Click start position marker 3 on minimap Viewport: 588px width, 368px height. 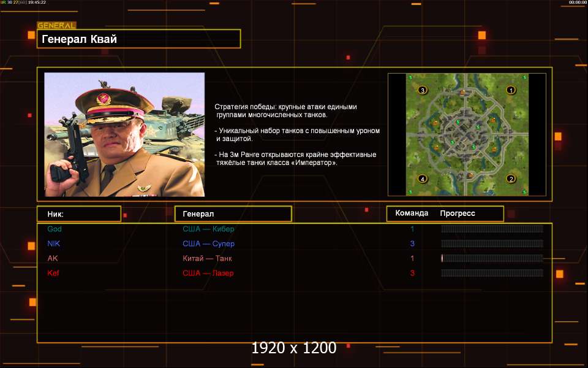(423, 90)
